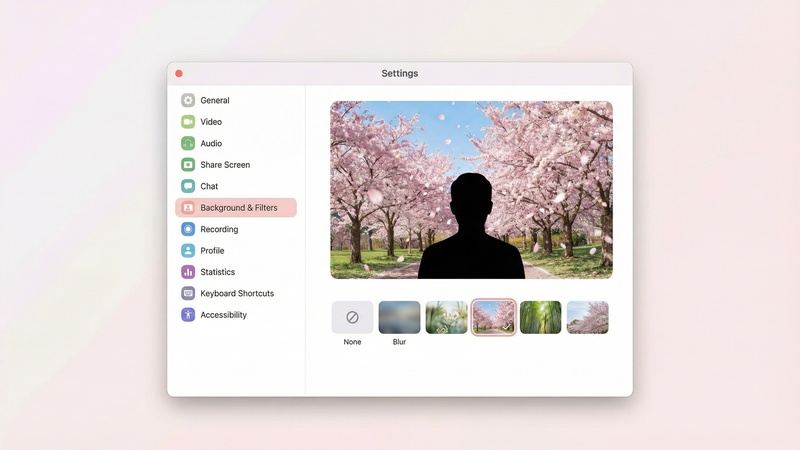Click the large background preview image
800x450 pixels.
point(471,190)
